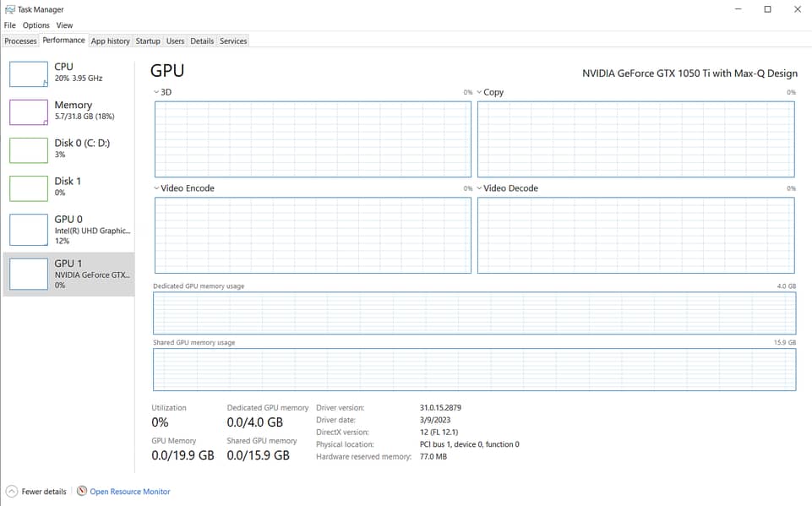The image size is (812, 506).
Task: Open the Copy engine graph dropdown
Action: pyautogui.click(x=479, y=92)
